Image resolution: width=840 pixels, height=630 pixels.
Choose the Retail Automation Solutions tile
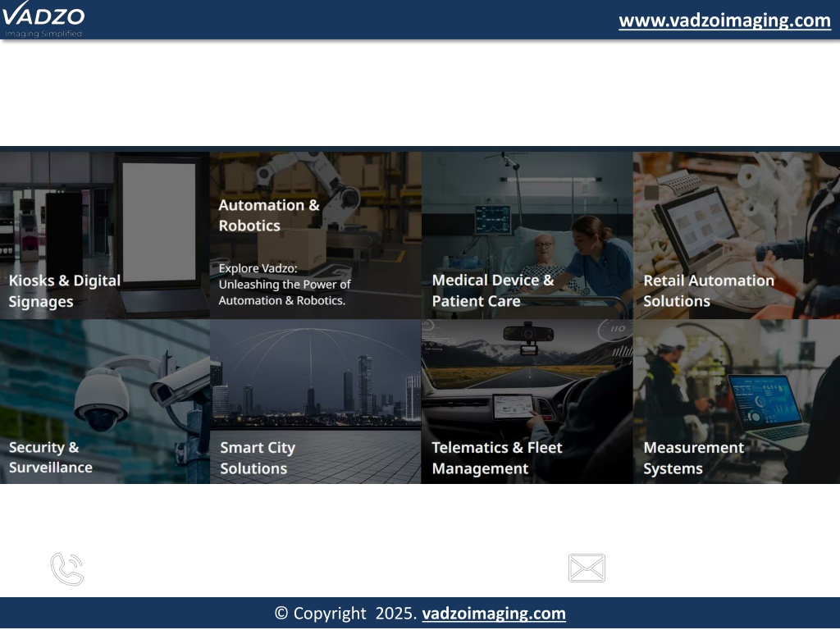tap(737, 235)
